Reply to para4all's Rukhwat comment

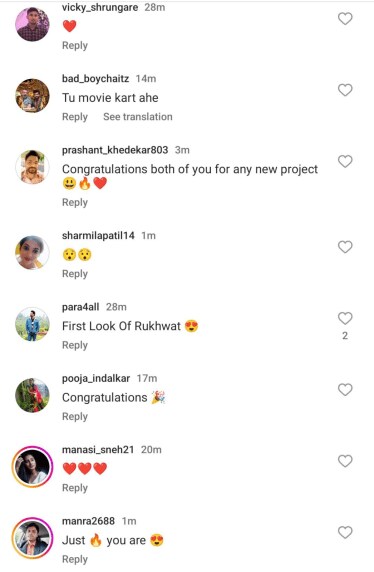tap(75, 345)
